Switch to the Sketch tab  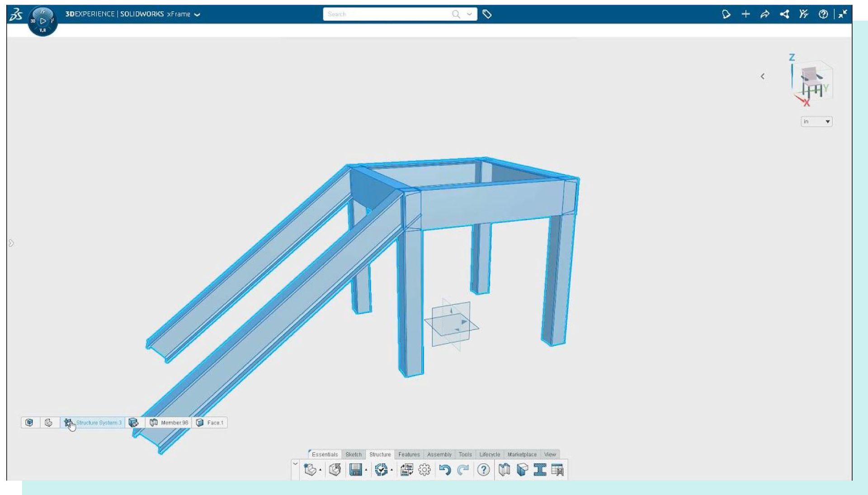coord(354,454)
